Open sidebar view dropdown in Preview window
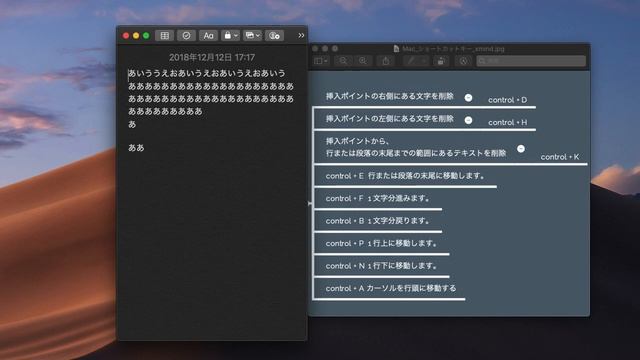 pyautogui.click(x=321, y=61)
